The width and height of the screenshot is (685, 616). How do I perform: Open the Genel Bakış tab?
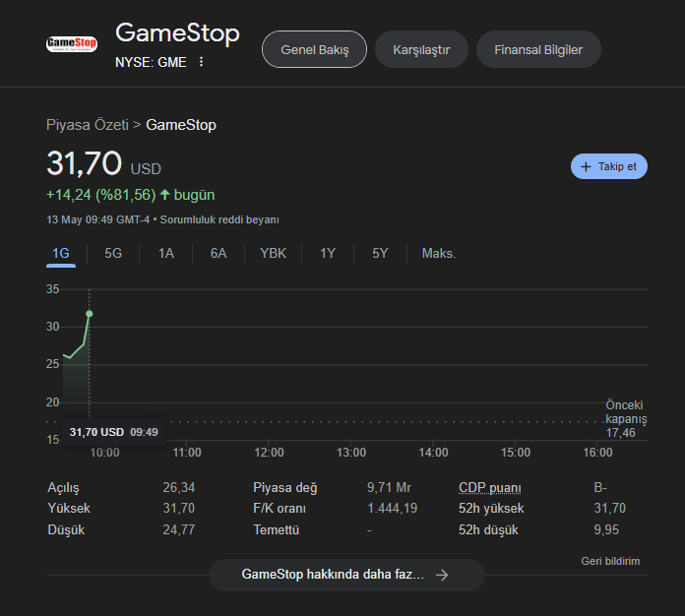[x=315, y=49]
